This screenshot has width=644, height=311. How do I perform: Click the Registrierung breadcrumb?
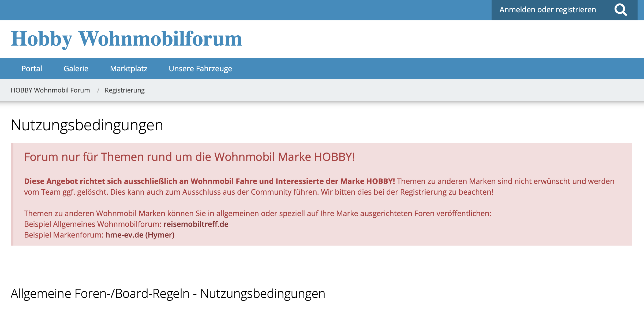tap(125, 90)
